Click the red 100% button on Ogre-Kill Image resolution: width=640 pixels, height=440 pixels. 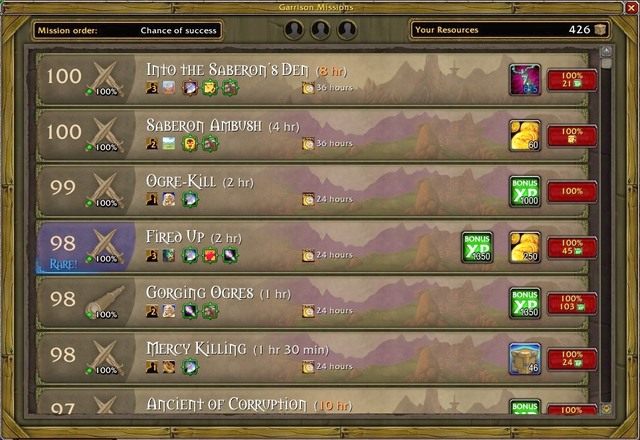[572, 191]
